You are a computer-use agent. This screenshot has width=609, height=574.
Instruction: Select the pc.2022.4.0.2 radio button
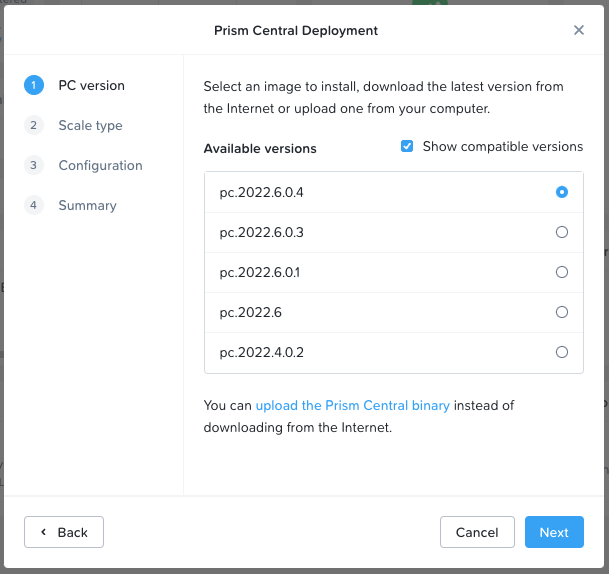(562, 352)
